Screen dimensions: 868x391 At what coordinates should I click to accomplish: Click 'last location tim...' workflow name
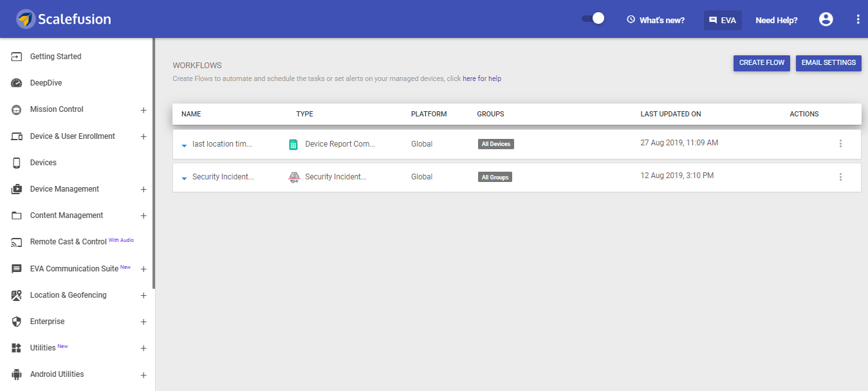[222, 144]
